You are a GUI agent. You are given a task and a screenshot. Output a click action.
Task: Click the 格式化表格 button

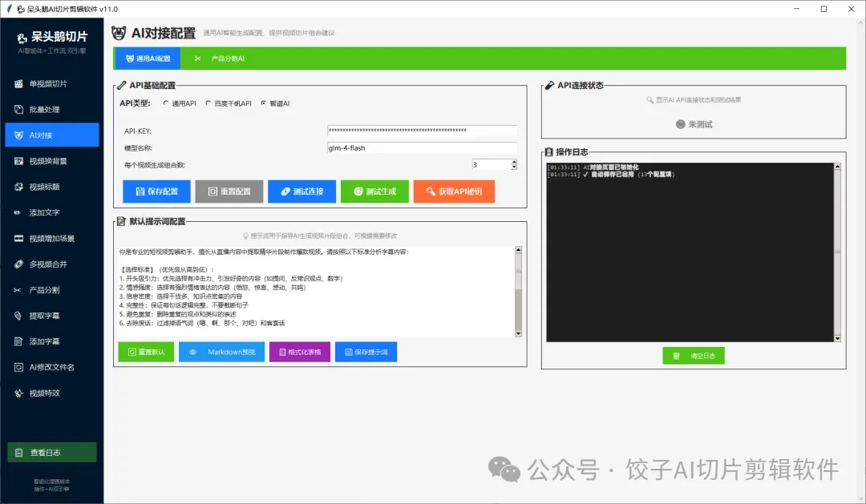pyautogui.click(x=300, y=353)
